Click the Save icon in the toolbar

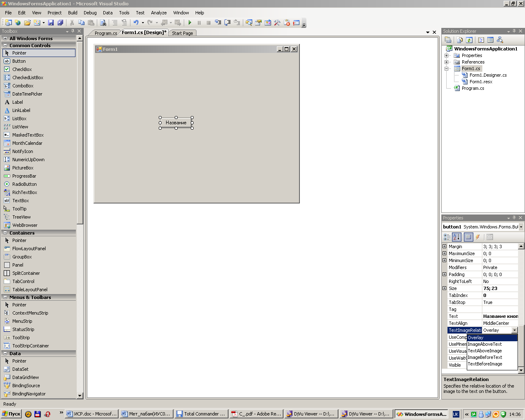point(51,23)
